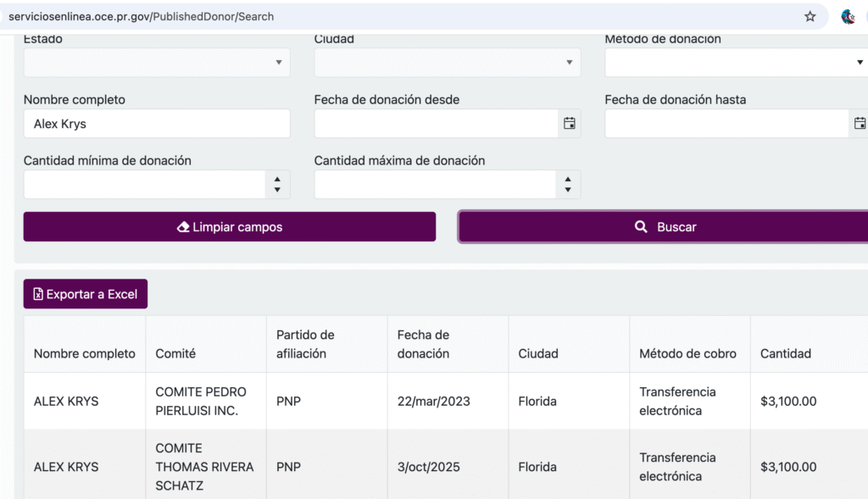Click Transferencia electrónica in the 22/mar/2023 row
The image size is (868, 499).
677,401
